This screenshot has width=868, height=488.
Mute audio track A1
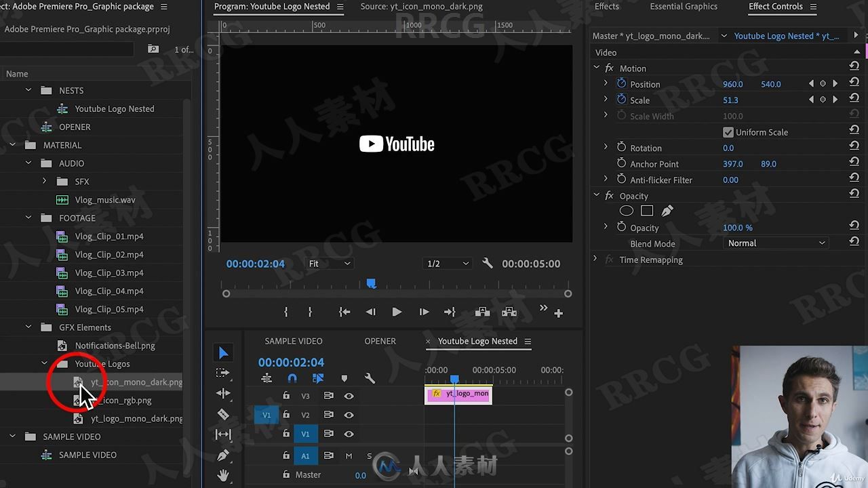(x=349, y=455)
